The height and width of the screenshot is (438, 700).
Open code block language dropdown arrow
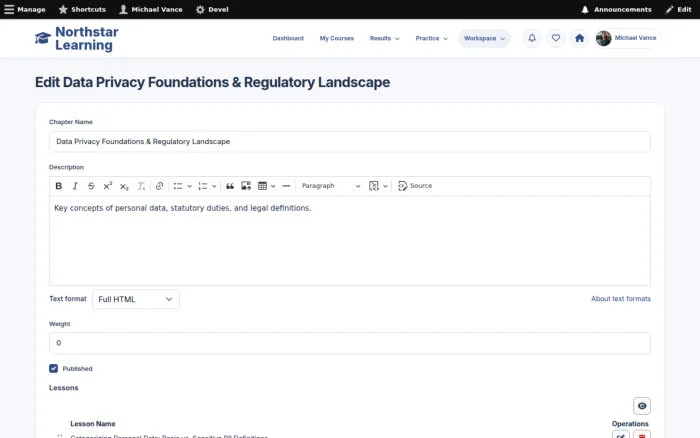(385, 186)
